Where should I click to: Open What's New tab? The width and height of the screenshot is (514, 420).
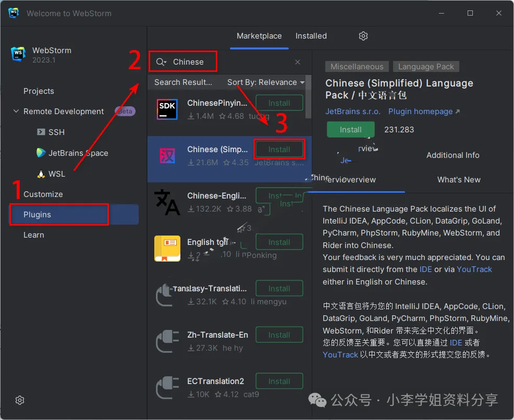pos(459,180)
